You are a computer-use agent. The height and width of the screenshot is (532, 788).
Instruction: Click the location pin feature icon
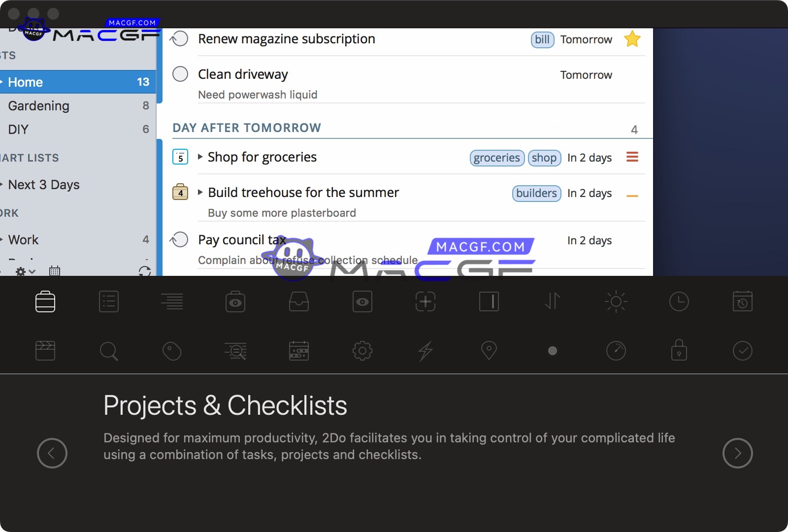click(489, 351)
